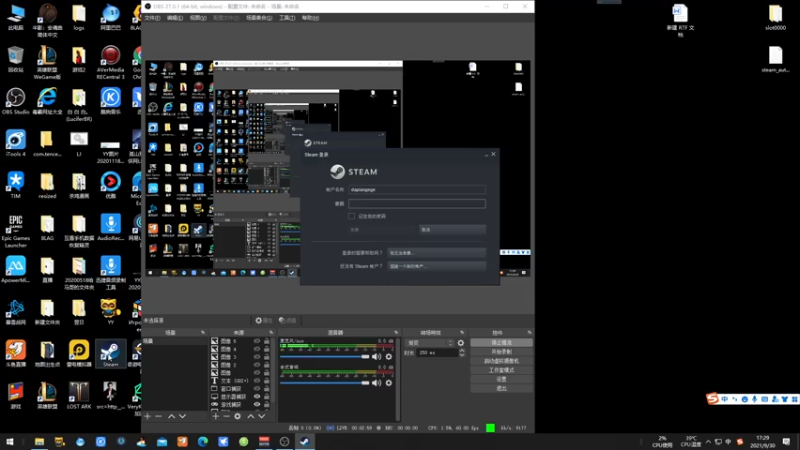Move source up in the sources list

click(x=251, y=416)
